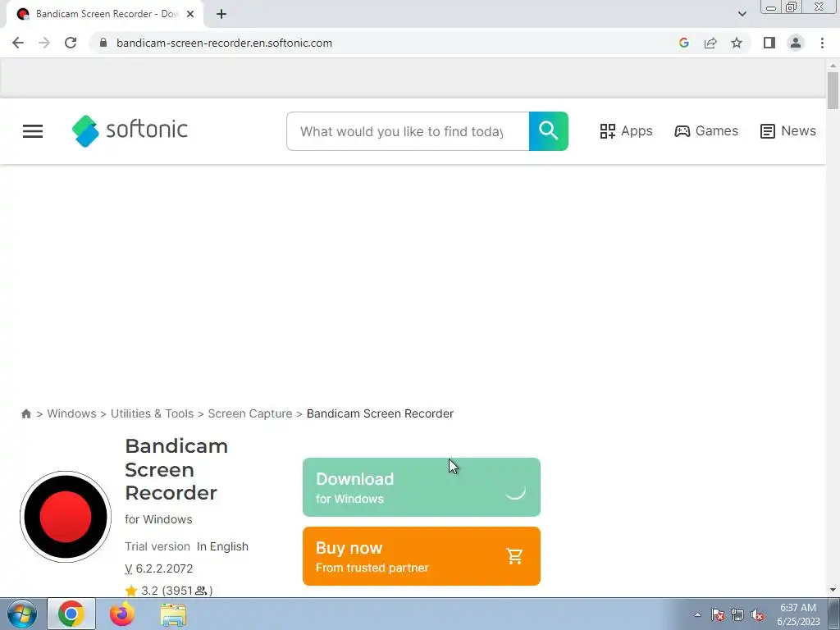Screen dimensions: 840x630
Task: Open the Windows Start menu
Action: coord(22,614)
